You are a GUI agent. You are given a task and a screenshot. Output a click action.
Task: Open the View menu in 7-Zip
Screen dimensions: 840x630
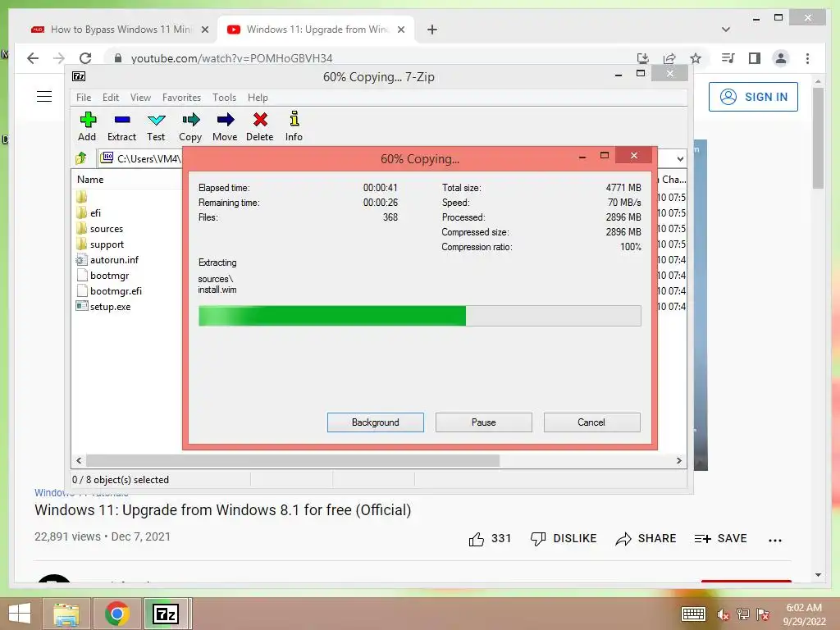[x=140, y=98]
